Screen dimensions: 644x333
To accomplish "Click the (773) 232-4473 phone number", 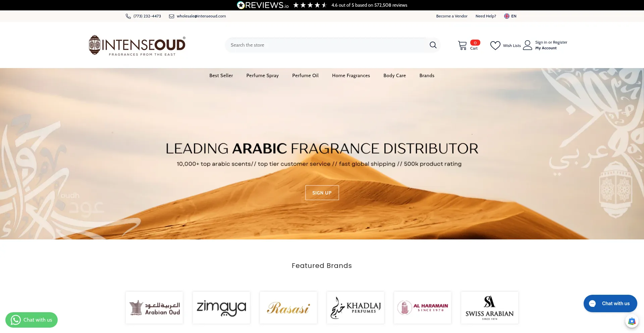I will (147, 16).
